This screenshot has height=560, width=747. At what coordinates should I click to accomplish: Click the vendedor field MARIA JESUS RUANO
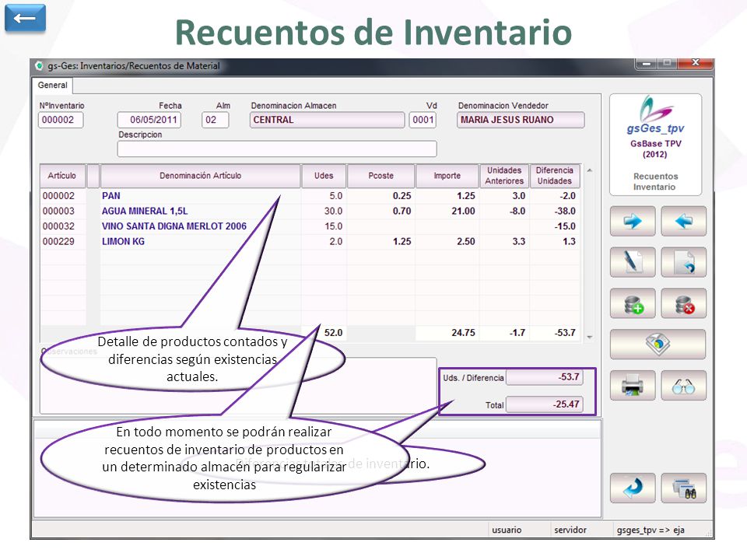pos(521,120)
